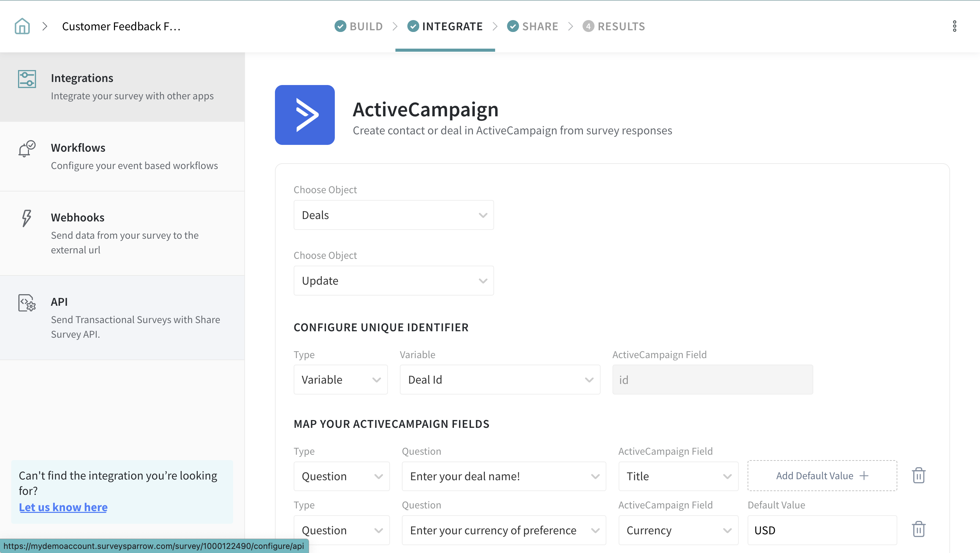Expand 'Enter your currency of preference' dropdown
Viewport: 980px width, 553px height.
[x=503, y=530]
